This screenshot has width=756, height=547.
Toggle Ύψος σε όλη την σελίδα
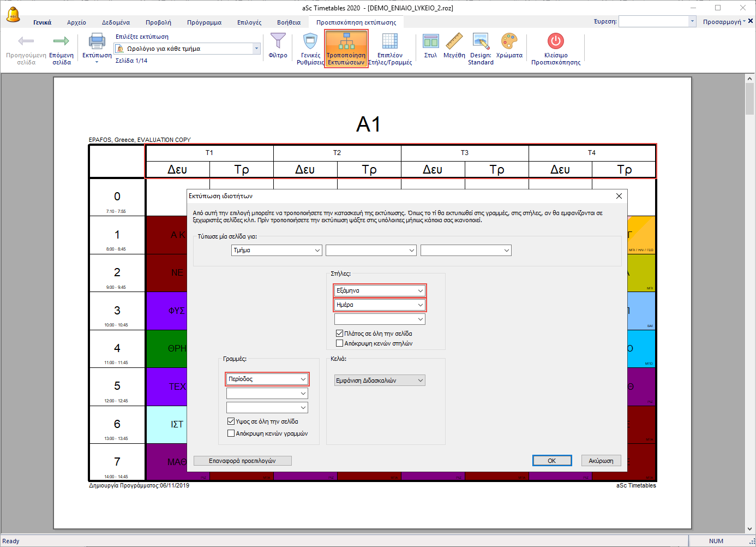pyautogui.click(x=231, y=421)
